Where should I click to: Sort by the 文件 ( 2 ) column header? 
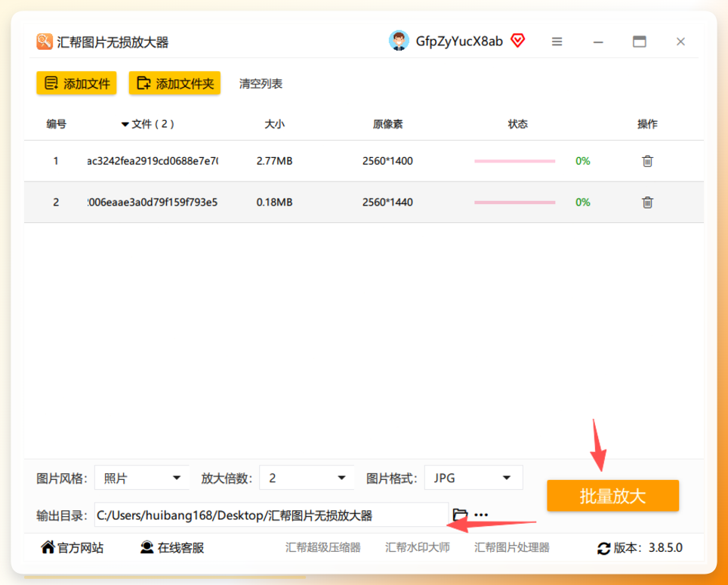pyautogui.click(x=148, y=124)
